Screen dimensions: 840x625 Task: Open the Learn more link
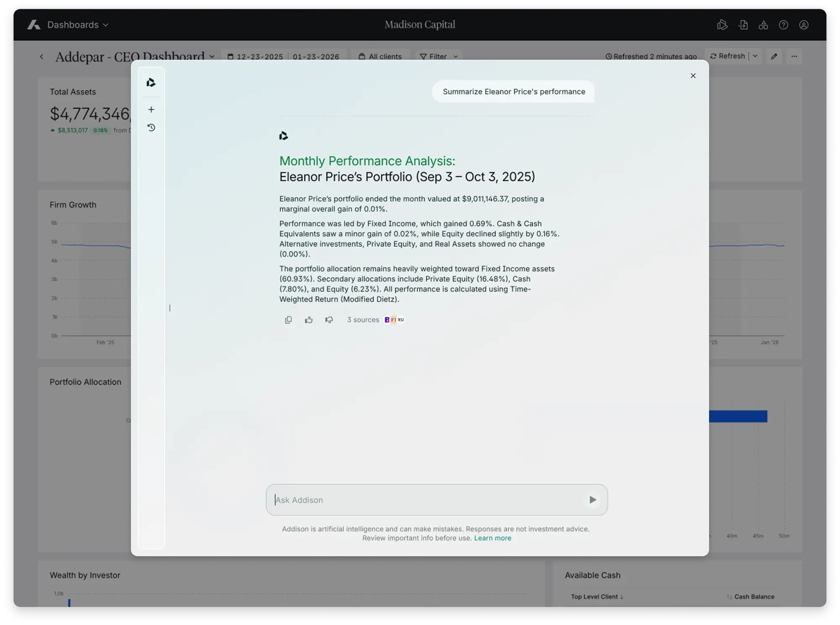coord(493,538)
